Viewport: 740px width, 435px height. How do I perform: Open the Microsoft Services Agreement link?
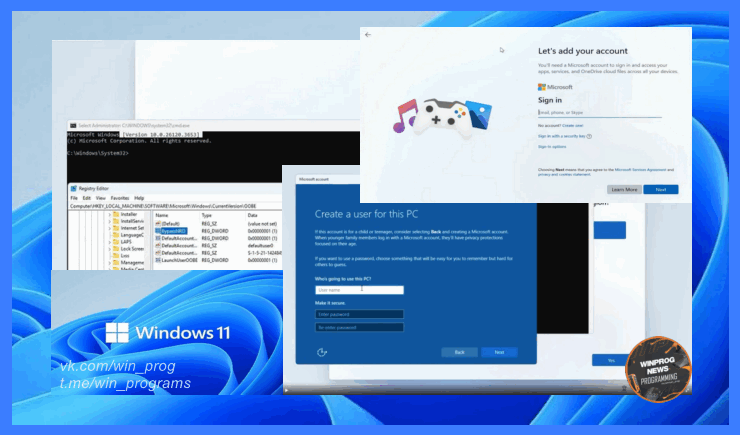[x=640, y=169]
